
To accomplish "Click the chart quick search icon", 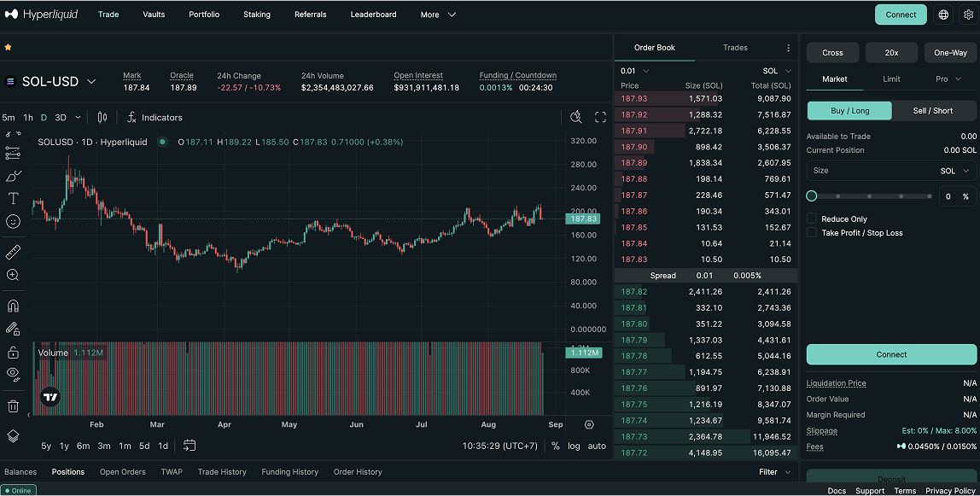I will pos(576,117).
